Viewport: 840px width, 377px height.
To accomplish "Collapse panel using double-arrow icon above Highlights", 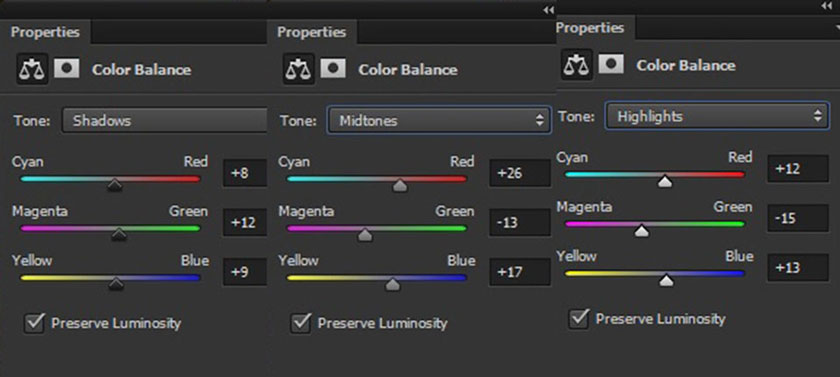I will pos(827,6).
